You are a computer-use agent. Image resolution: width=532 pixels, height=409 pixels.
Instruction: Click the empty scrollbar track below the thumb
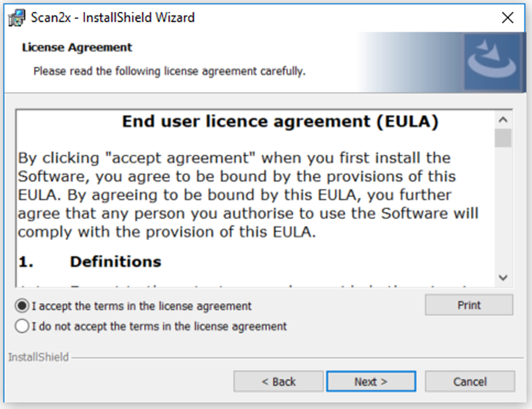point(502,211)
